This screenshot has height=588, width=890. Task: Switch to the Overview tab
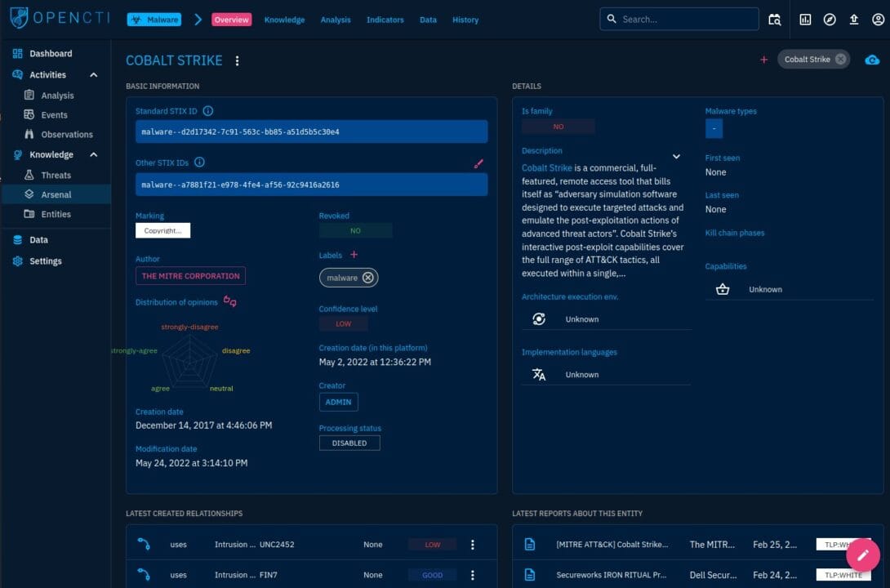[x=232, y=20]
